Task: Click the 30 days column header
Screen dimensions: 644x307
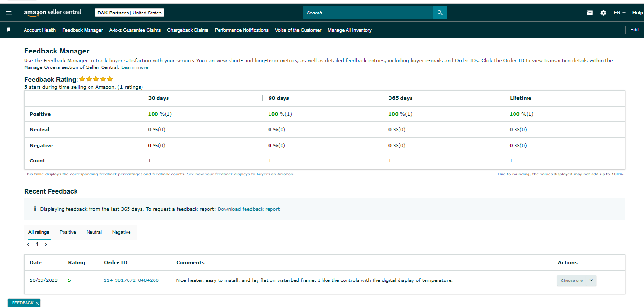Action: coord(158,98)
